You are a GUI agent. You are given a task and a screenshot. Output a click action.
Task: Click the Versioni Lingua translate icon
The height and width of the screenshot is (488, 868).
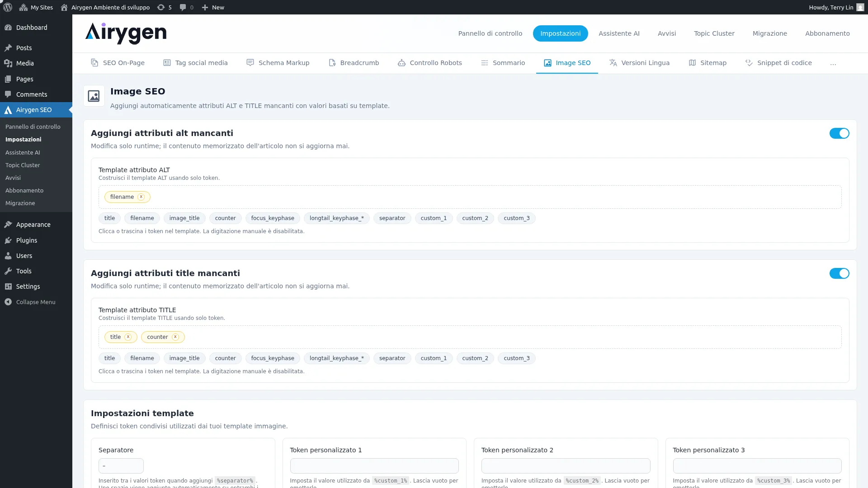(613, 63)
